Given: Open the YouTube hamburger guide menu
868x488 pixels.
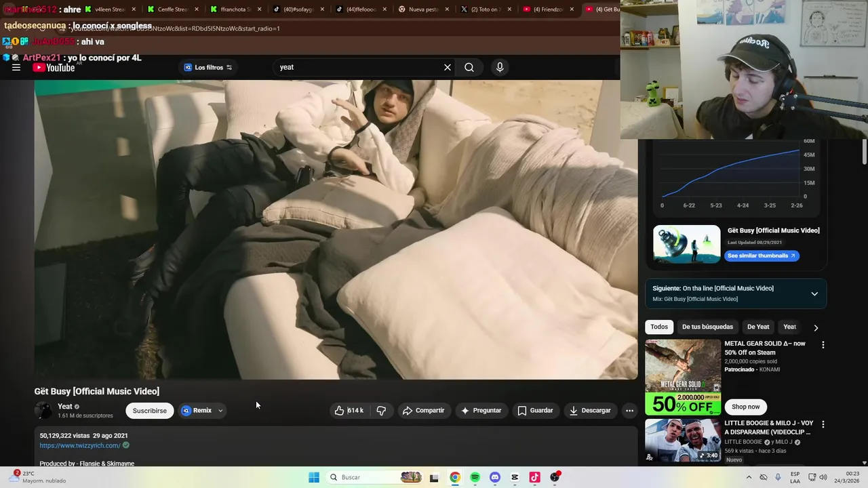Looking at the screenshot, I should 16,67.
